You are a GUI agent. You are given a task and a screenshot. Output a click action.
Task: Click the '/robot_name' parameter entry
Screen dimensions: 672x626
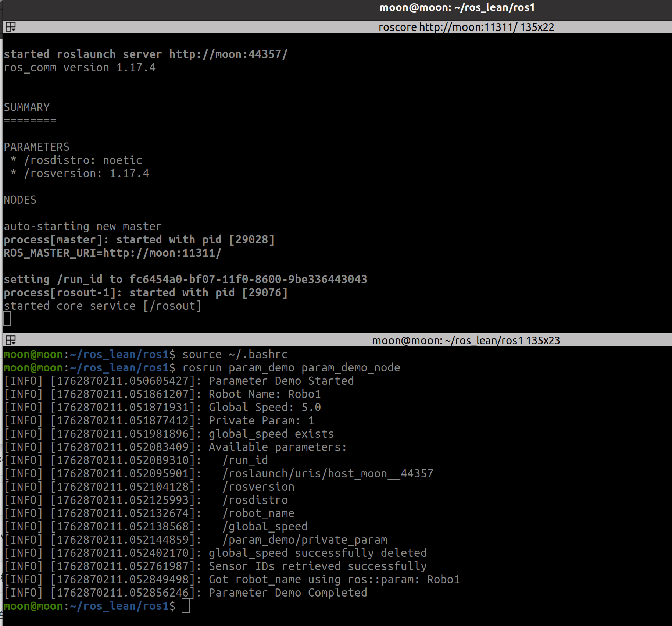pos(258,513)
